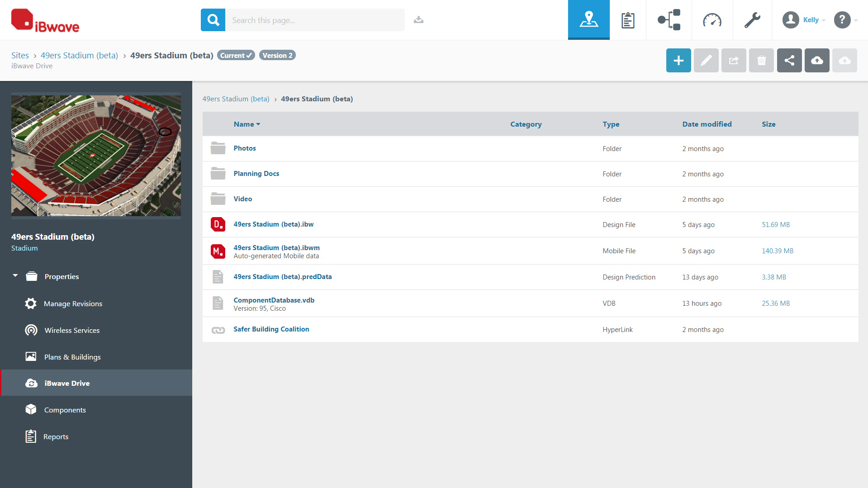Select iBwave Drive in sidebar
This screenshot has height=488, width=868.
coord(96,383)
